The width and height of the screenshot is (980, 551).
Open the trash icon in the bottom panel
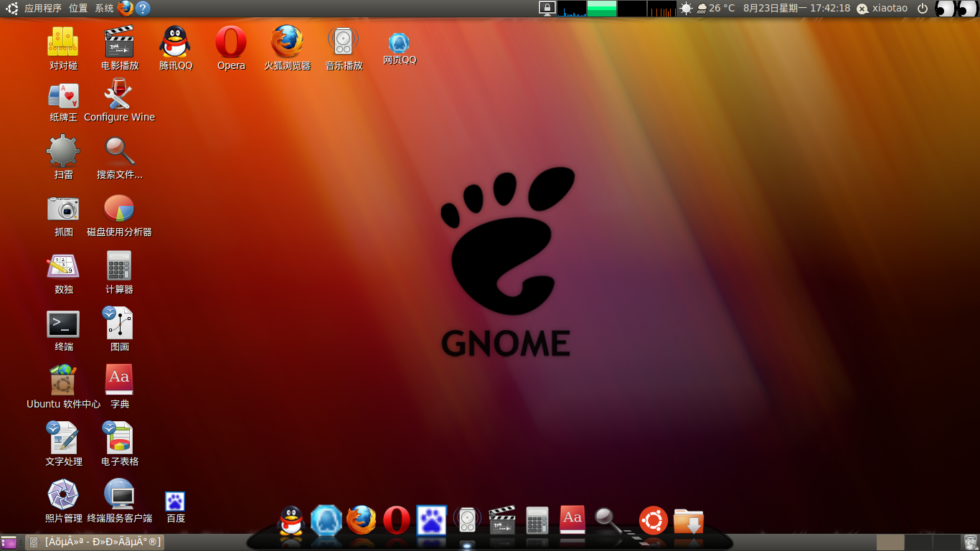970,542
